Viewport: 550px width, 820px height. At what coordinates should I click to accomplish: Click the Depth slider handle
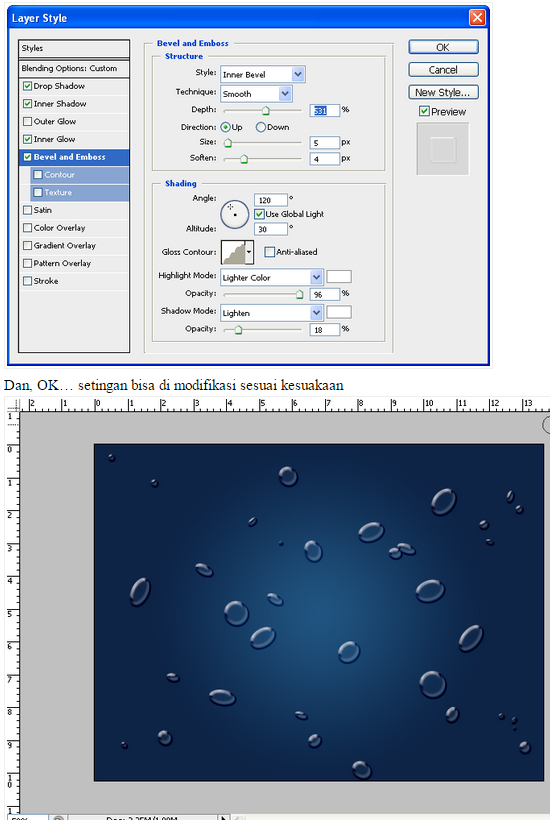tap(266, 110)
